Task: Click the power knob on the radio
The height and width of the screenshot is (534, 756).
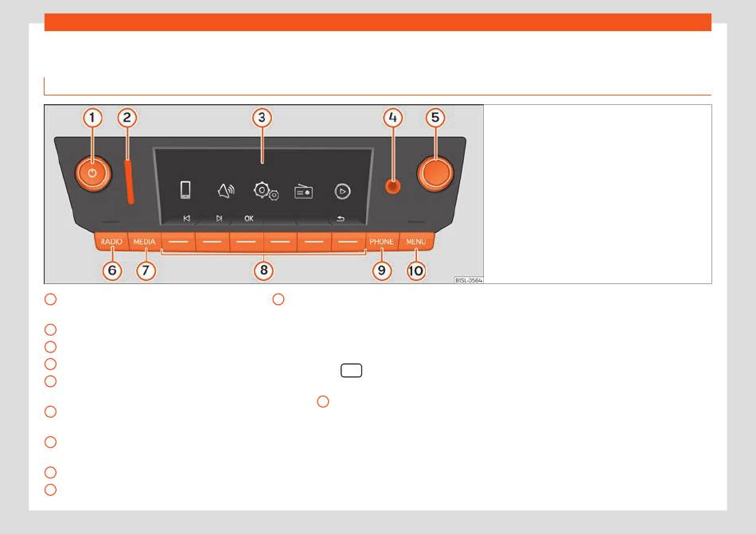Action: tap(93, 173)
